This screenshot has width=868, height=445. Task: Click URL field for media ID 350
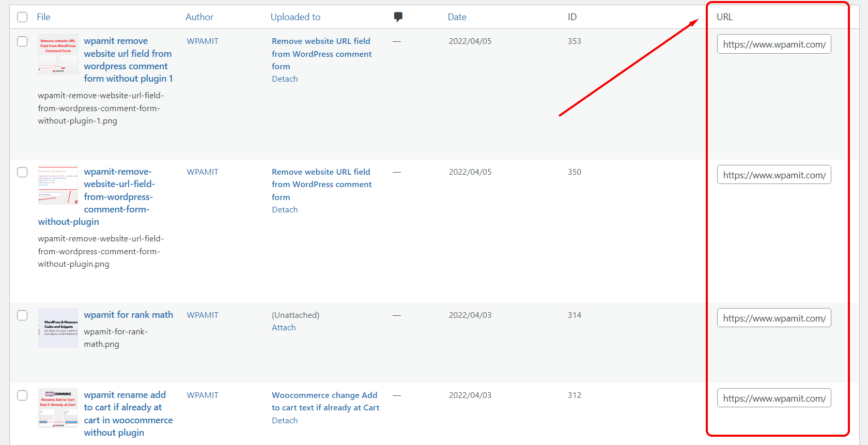coord(774,175)
